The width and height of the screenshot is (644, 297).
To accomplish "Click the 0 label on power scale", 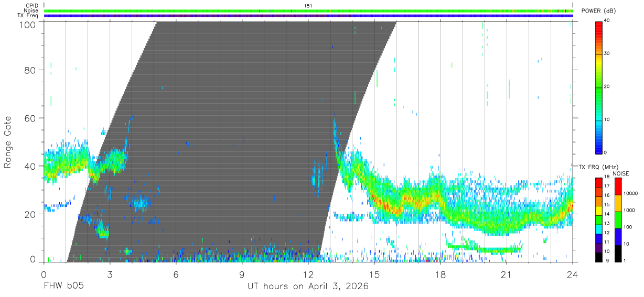I will click(x=605, y=152).
